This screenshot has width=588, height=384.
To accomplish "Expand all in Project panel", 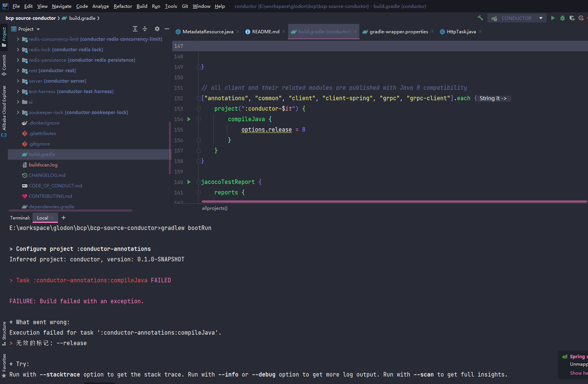I will tap(135, 29).
